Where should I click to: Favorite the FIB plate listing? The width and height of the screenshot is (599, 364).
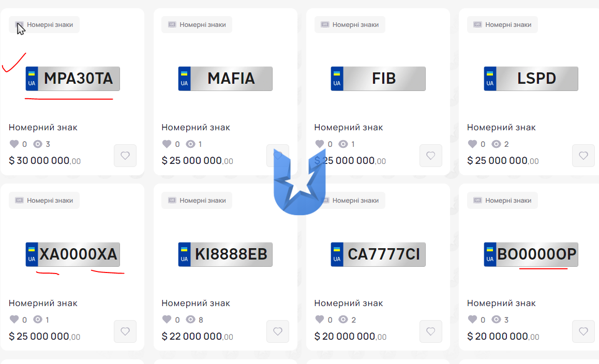[430, 156]
